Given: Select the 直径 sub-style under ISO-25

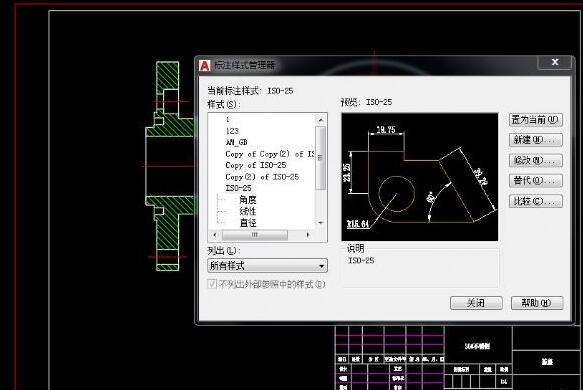Looking at the screenshot, I should (248, 223).
